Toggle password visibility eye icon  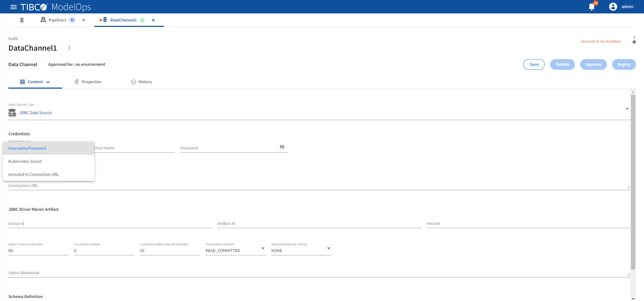coord(282,147)
